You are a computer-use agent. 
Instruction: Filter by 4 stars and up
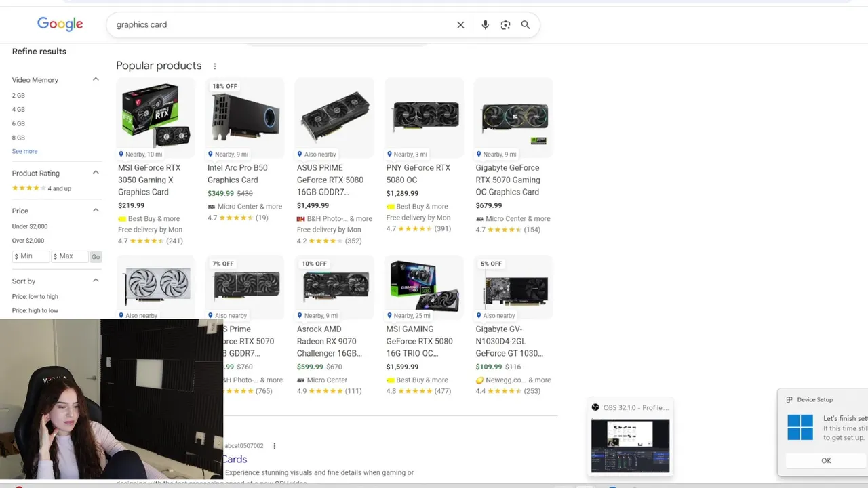41,188
